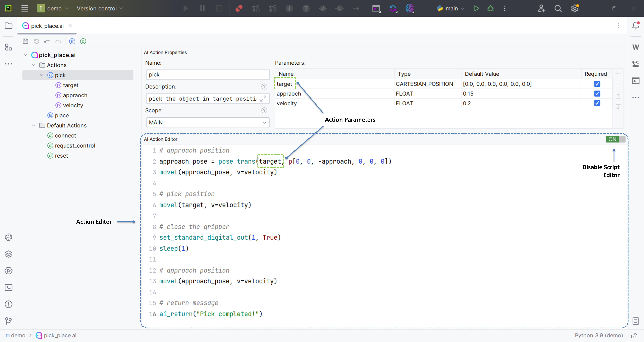Click the Name field containing pick
Viewport: 644px width, 342px height.
(x=207, y=74)
